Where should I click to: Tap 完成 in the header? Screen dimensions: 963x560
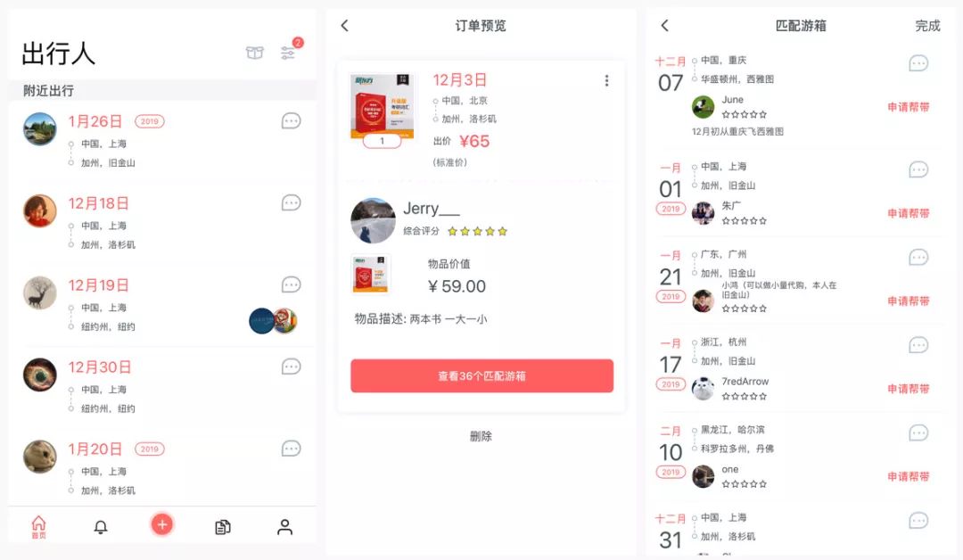click(927, 25)
